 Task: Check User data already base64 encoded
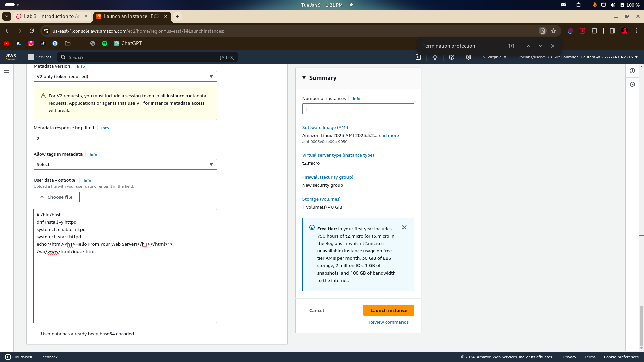point(36,334)
